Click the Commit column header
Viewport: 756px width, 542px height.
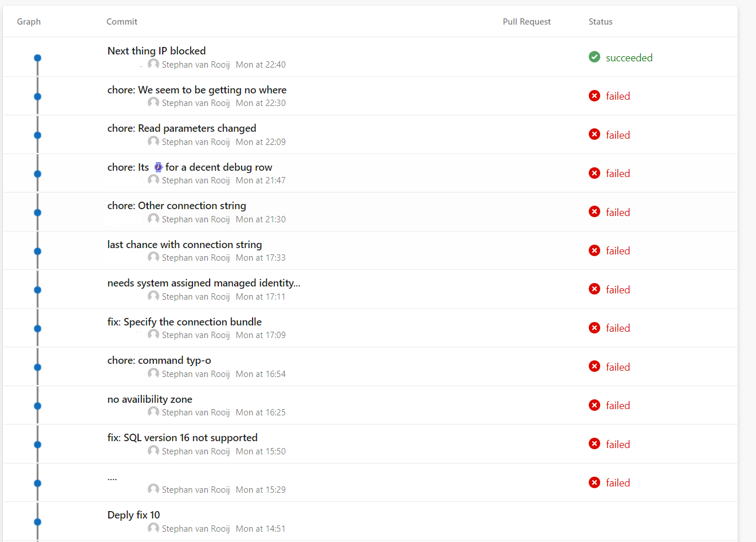pyautogui.click(x=122, y=22)
